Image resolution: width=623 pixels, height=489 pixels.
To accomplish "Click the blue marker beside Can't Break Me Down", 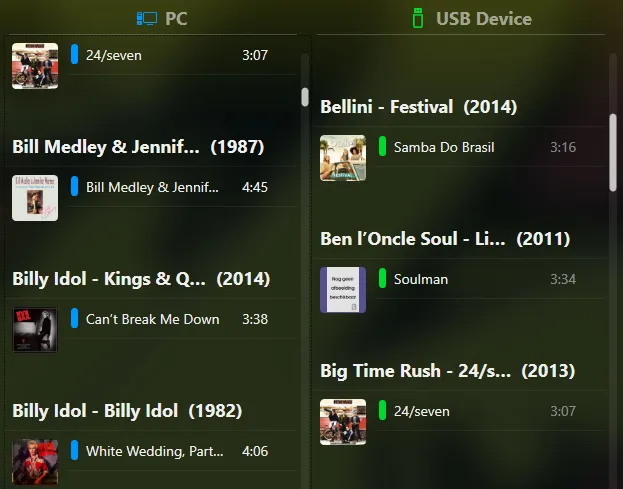I will pos(74,318).
